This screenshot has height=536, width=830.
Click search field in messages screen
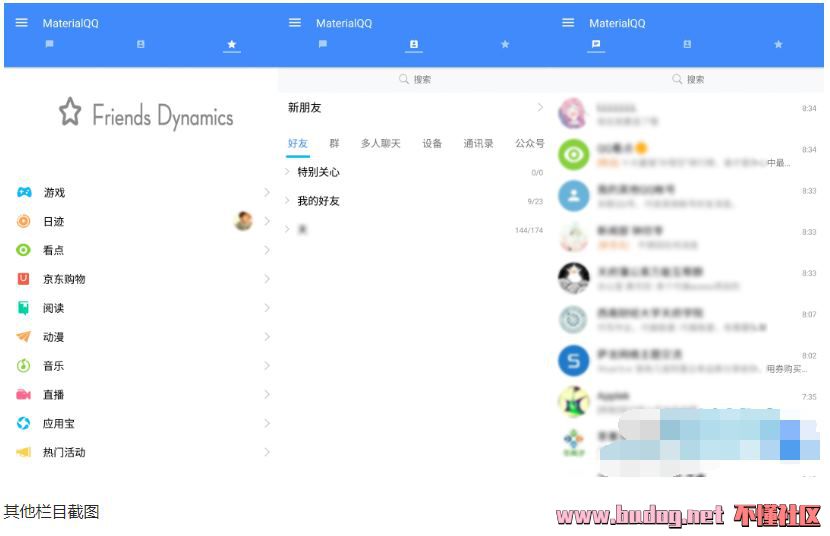pyautogui.click(x=688, y=79)
